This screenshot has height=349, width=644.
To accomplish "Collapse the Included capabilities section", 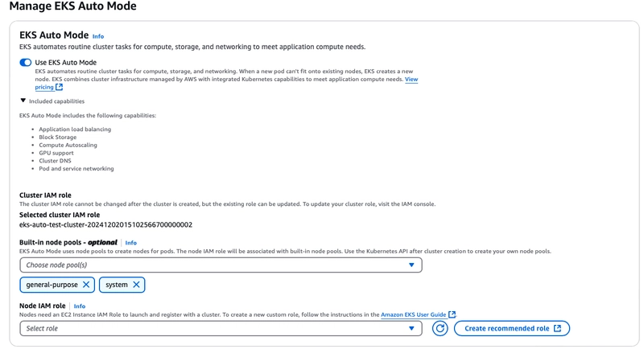I will tap(23, 101).
